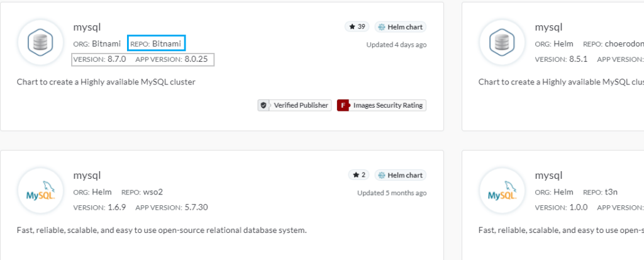
Task: Open the Bitnami mysql database logo
Action: (x=40, y=42)
